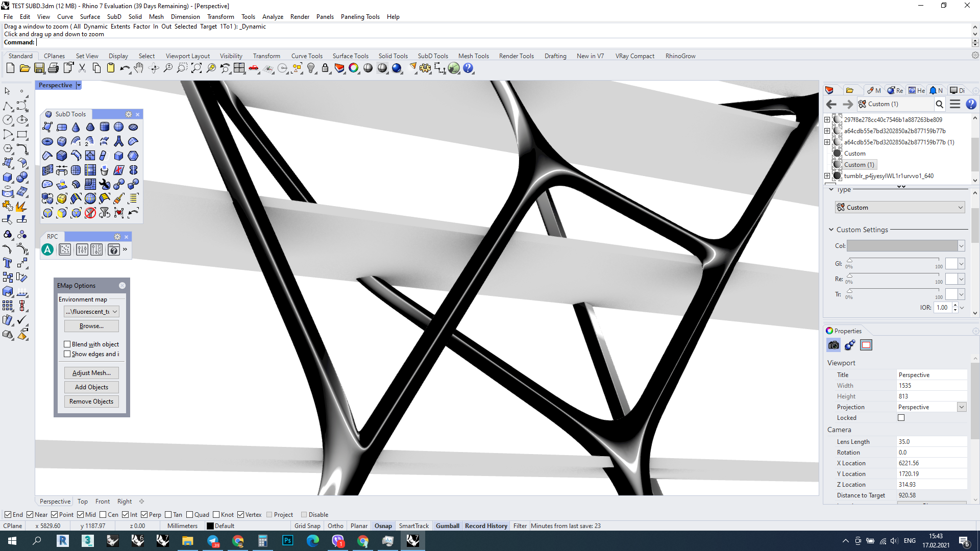Open the Surface Tools menu
The height and width of the screenshot is (551, 980).
pos(350,56)
